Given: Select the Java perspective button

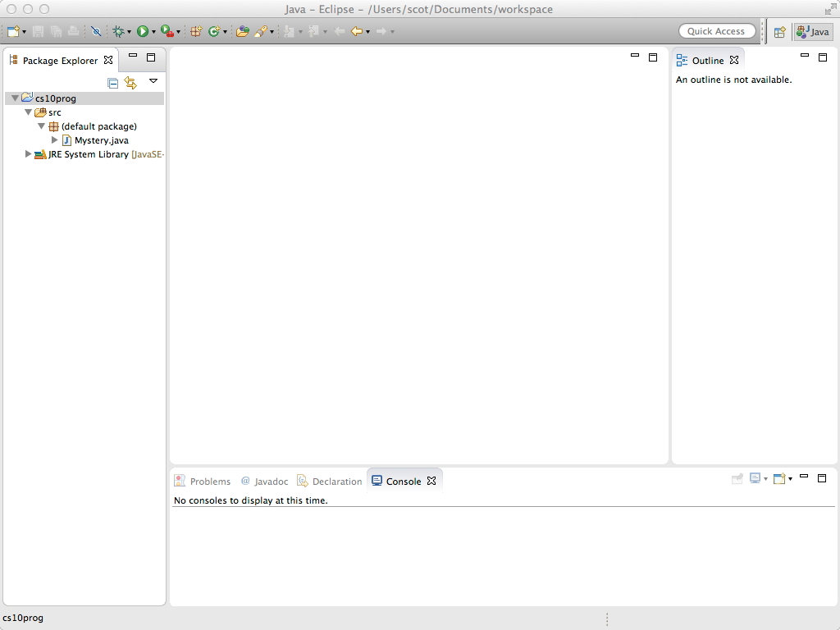Looking at the screenshot, I should pyautogui.click(x=813, y=32).
